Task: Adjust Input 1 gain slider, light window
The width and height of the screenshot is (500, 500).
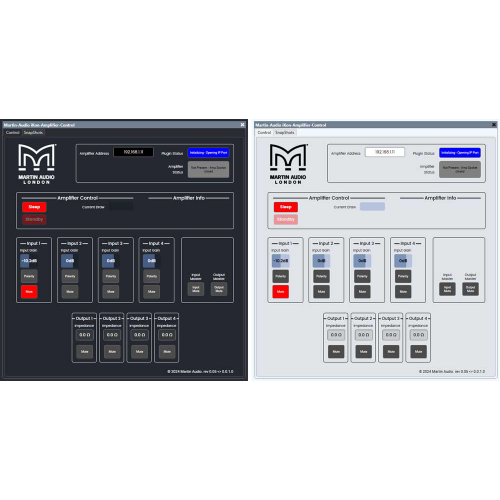Action: tap(281, 261)
